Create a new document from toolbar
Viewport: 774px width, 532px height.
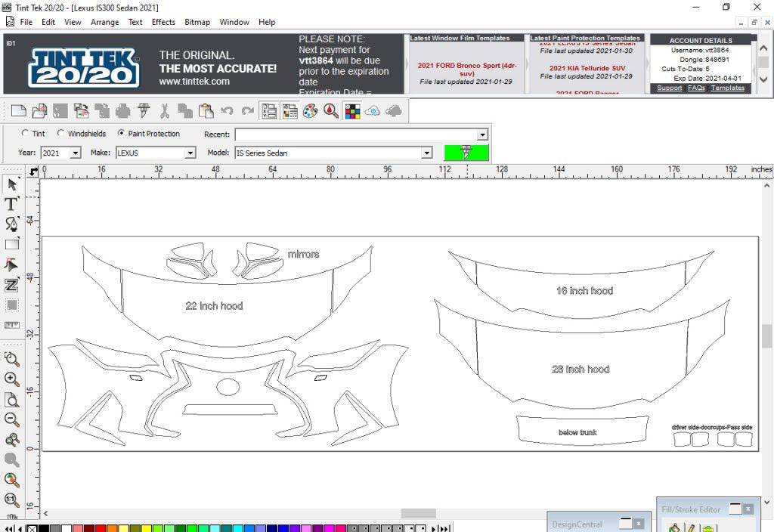pyautogui.click(x=19, y=111)
